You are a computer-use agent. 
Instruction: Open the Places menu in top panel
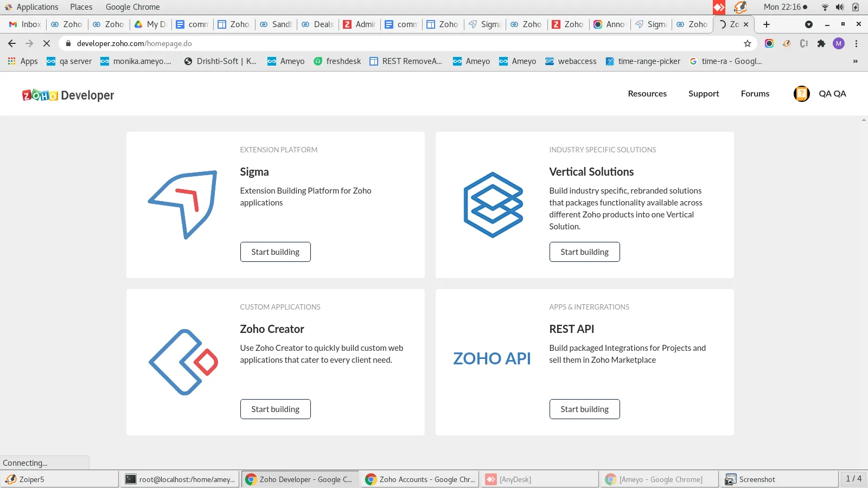(81, 7)
